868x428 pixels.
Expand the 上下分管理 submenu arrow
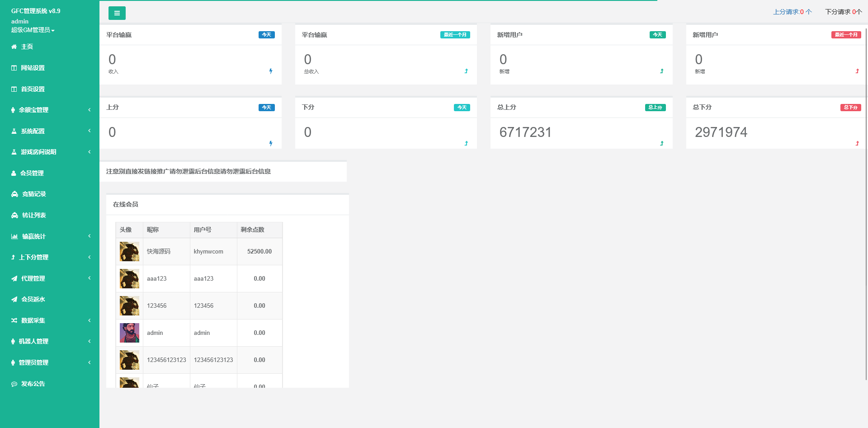90,257
